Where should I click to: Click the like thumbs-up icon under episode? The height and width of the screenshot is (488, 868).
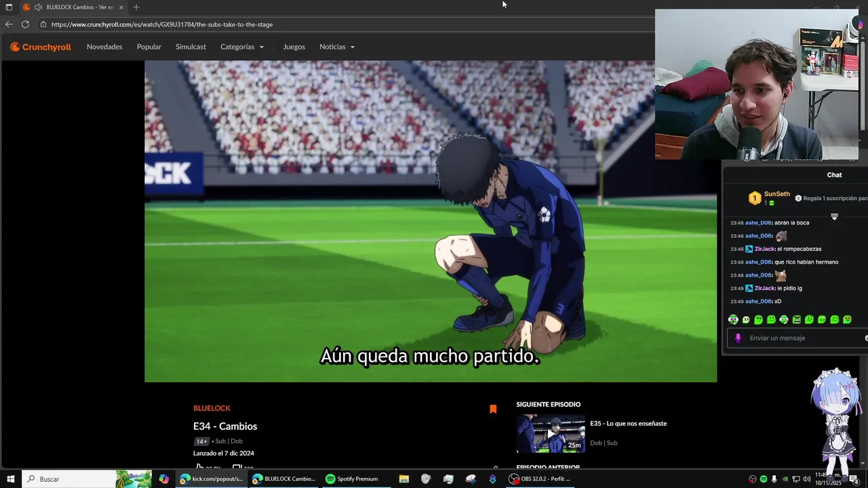[199, 467]
